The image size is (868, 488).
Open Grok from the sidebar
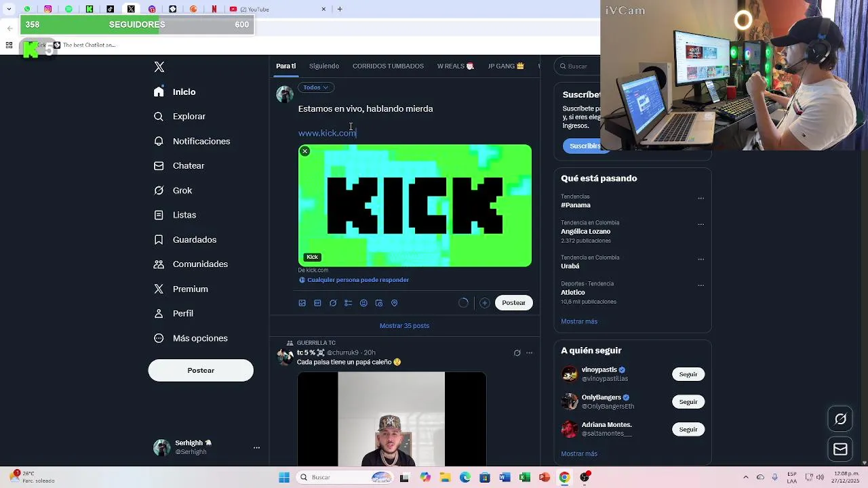point(173,190)
